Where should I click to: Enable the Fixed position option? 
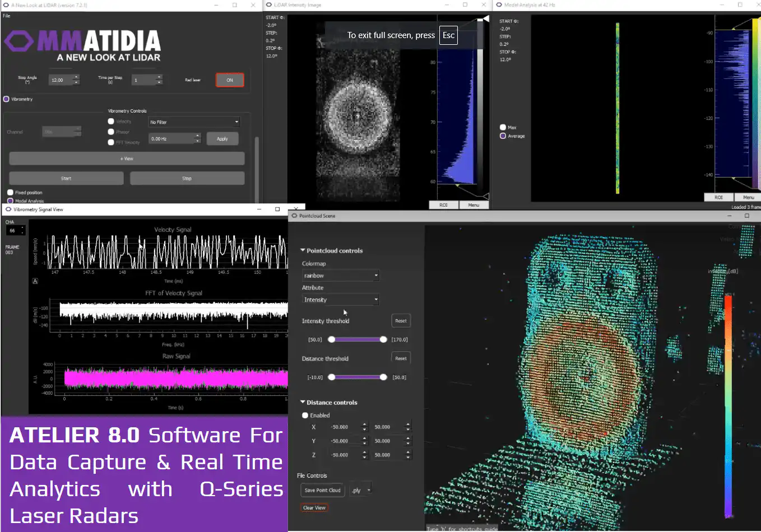pos(10,192)
